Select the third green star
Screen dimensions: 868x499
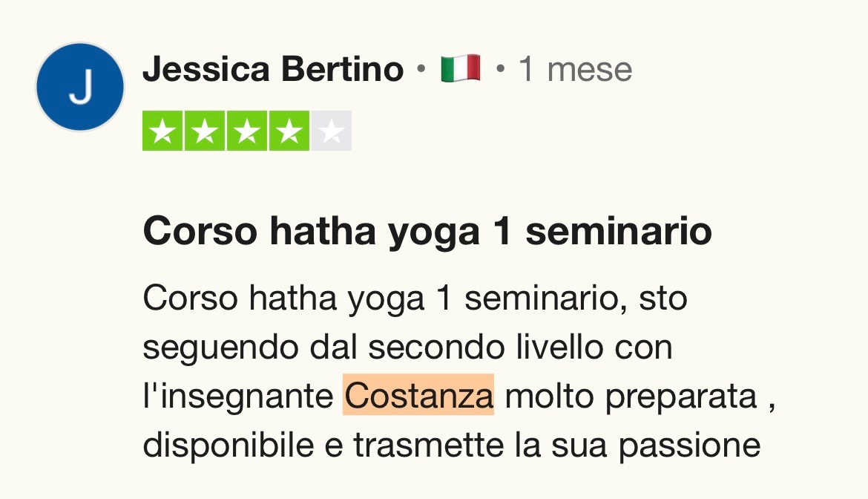(x=247, y=131)
